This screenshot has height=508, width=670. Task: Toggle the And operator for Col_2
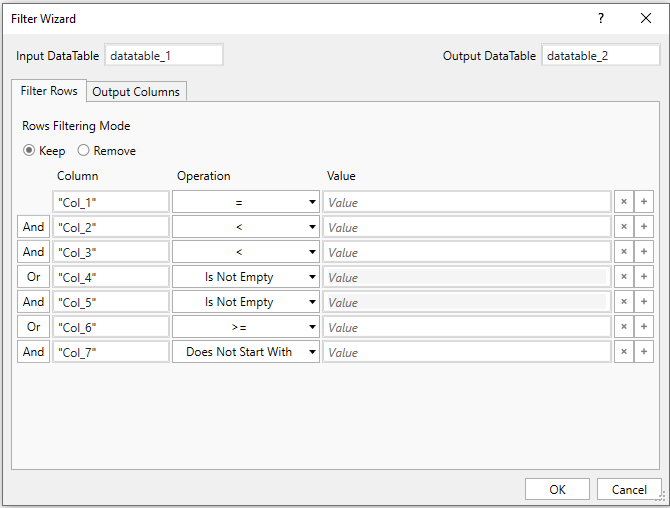pyautogui.click(x=34, y=227)
